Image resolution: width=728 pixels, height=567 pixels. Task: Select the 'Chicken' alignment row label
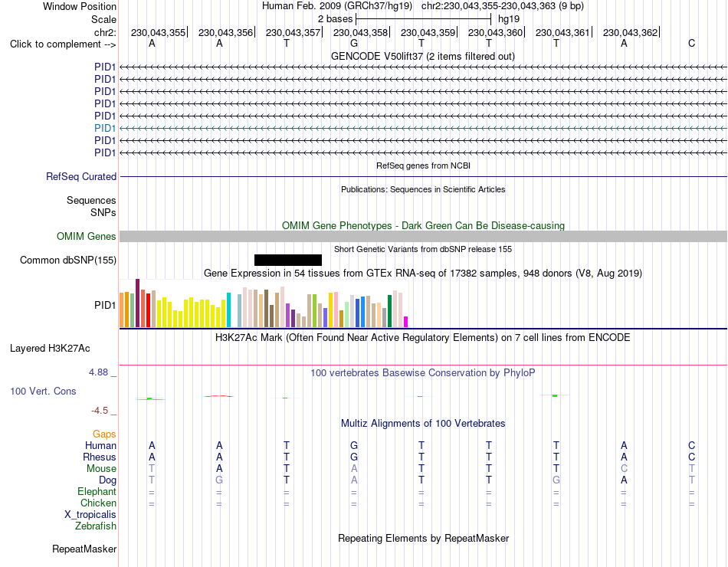point(98,503)
